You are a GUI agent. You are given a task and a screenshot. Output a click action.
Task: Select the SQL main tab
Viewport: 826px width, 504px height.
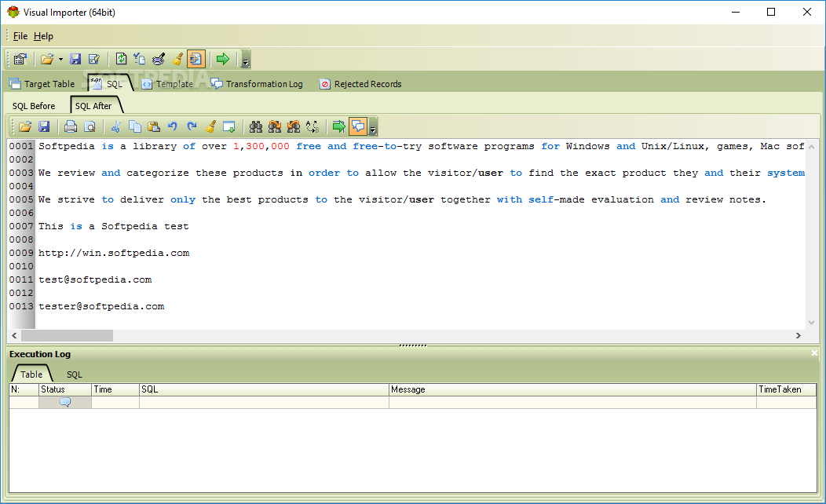tap(109, 84)
